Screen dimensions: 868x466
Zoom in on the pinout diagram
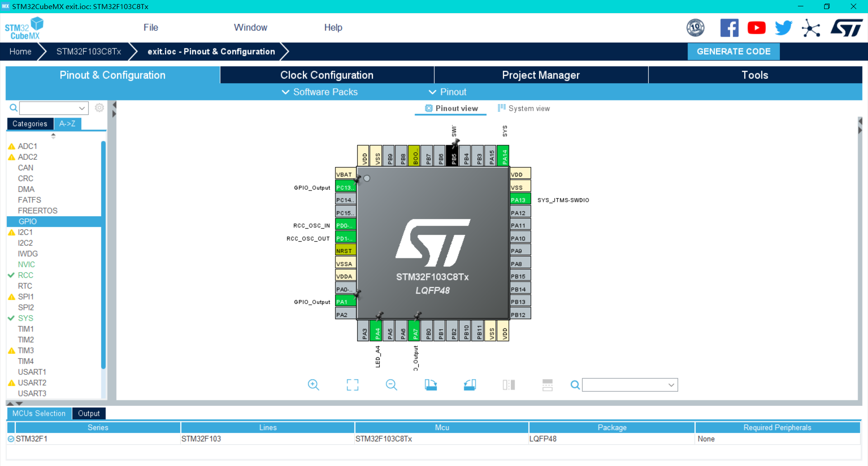coord(314,385)
